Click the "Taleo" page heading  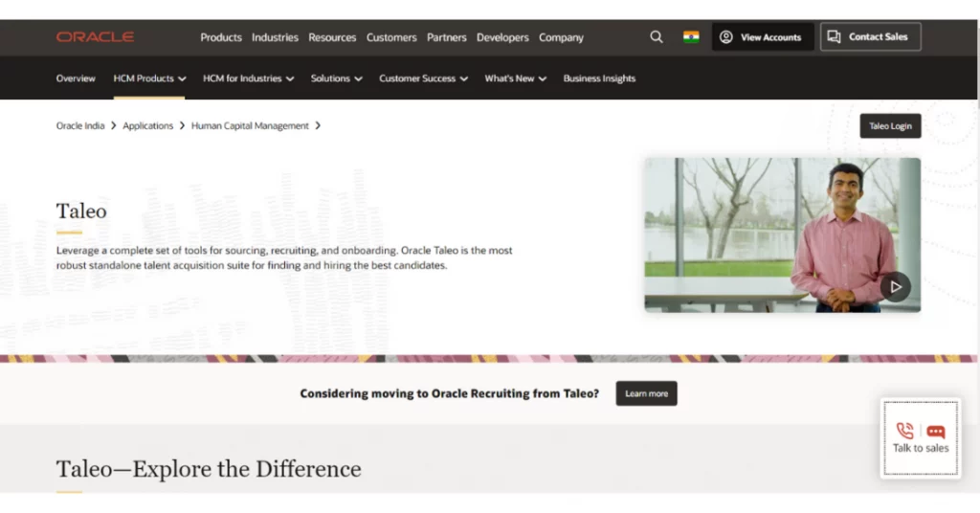pos(81,212)
